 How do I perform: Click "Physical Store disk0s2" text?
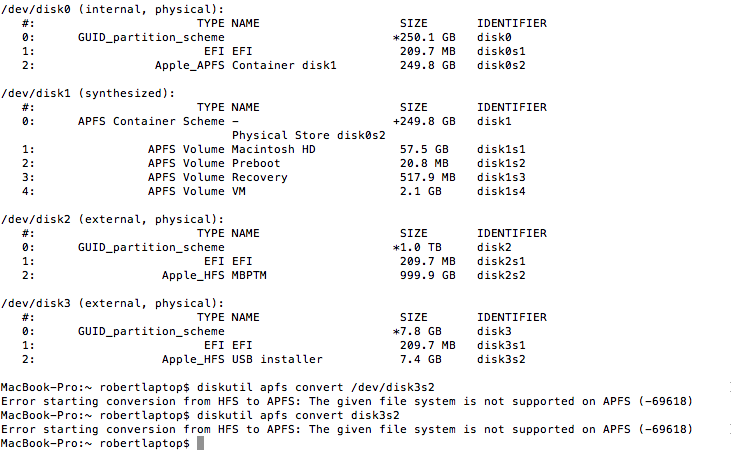point(309,135)
